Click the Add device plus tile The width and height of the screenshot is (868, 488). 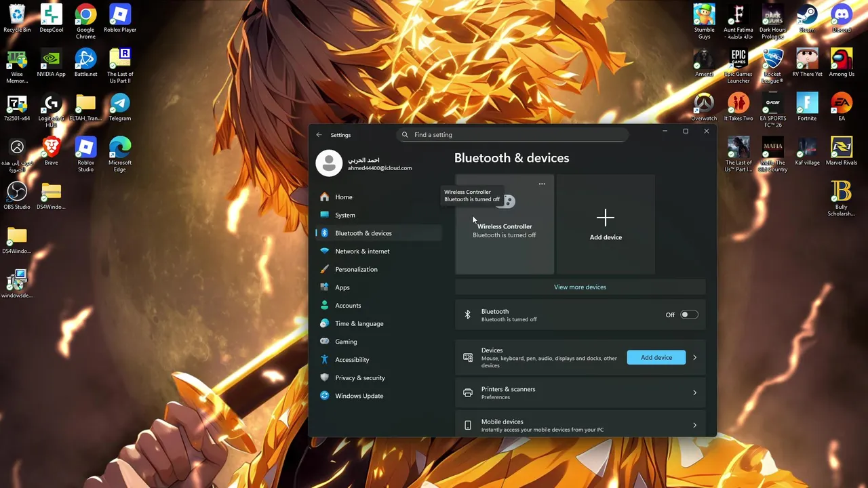pos(606,224)
